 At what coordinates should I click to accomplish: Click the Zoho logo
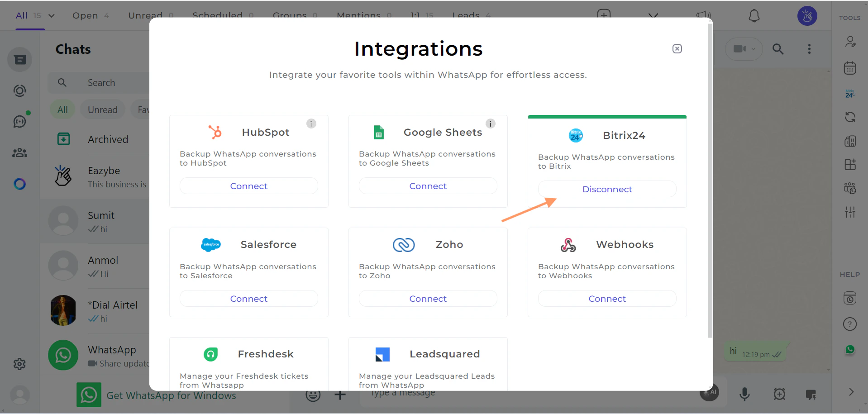click(404, 245)
